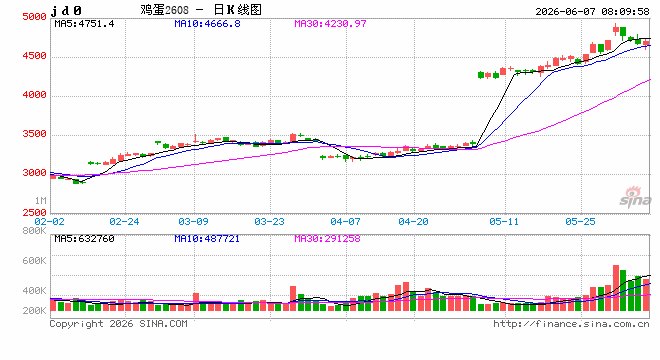Screen dimensions: 660x360
Task: Click the 4000 price axis label
Action: point(34,95)
